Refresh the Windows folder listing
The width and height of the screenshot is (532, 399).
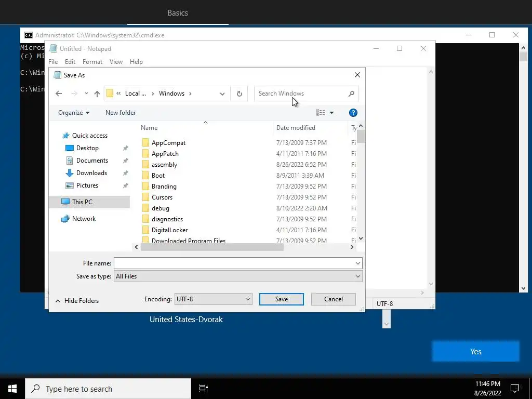coord(239,94)
